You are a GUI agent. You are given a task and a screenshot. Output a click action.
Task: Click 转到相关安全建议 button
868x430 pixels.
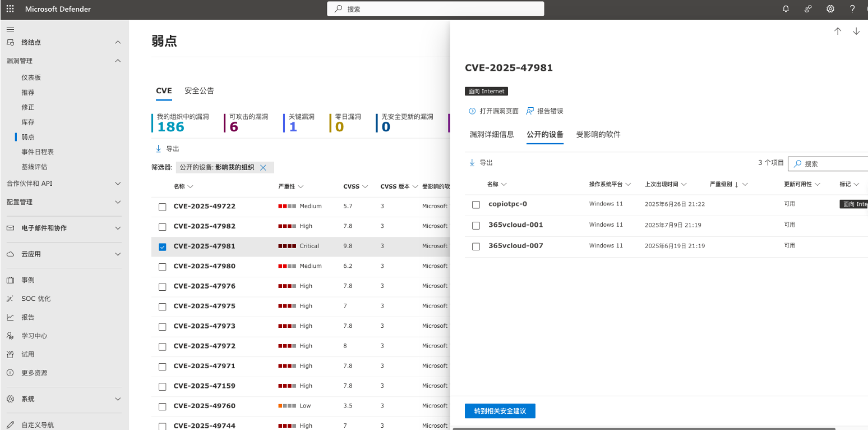500,411
